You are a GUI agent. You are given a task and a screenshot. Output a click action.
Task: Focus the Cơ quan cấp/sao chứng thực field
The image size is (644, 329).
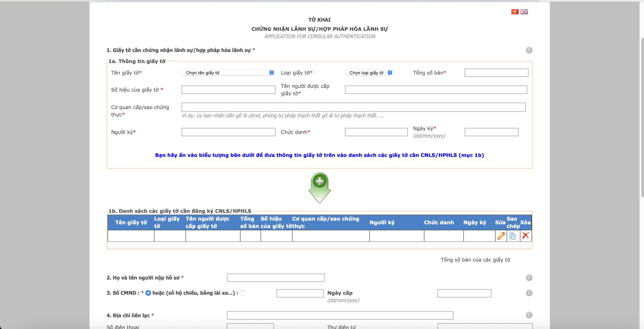(x=353, y=107)
